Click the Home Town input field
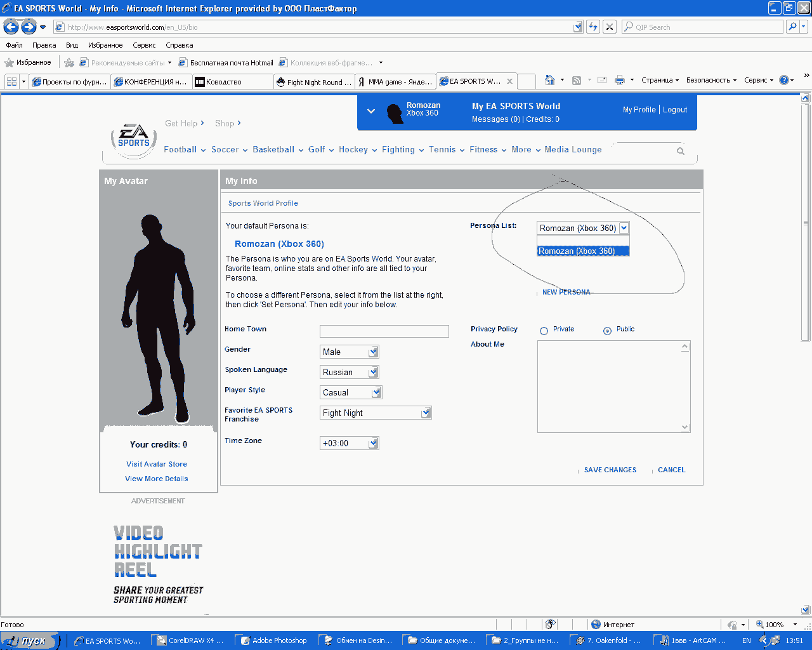The width and height of the screenshot is (812, 650). pyautogui.click(x=384, y=331)
